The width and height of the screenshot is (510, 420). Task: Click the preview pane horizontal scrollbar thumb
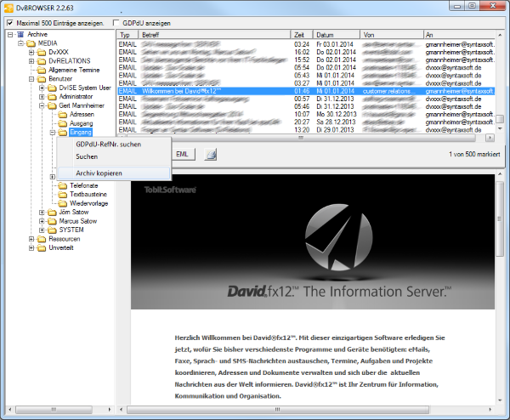pos(277,409)
